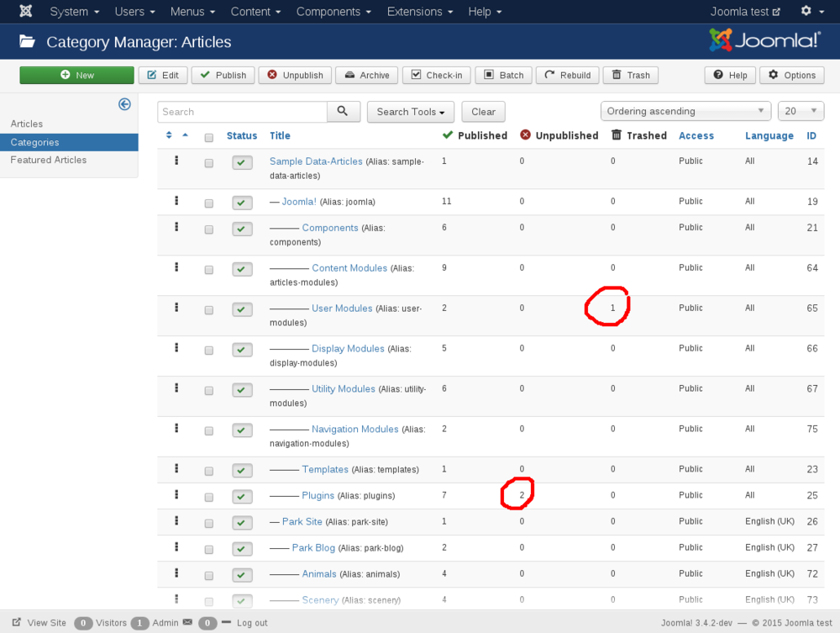The image size is (840, 633).
Task: Open the settings gear menu
Action: (x=811, y=12)
